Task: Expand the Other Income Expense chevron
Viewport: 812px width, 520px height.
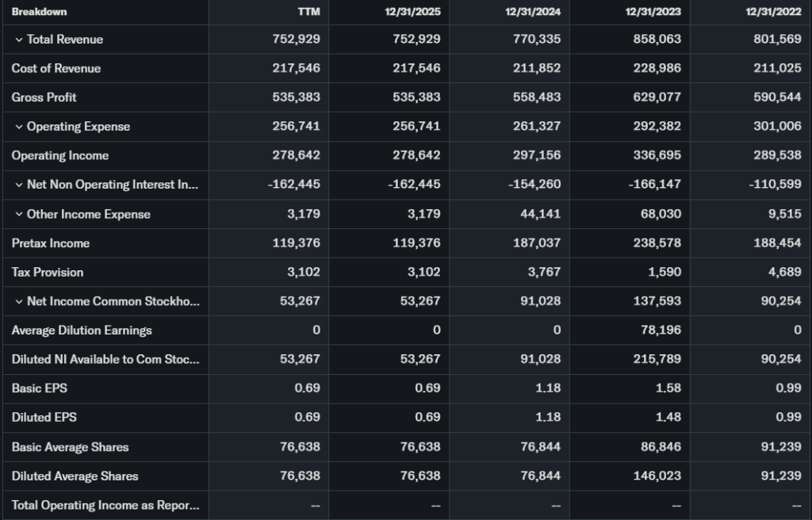Action: (18, 214)
